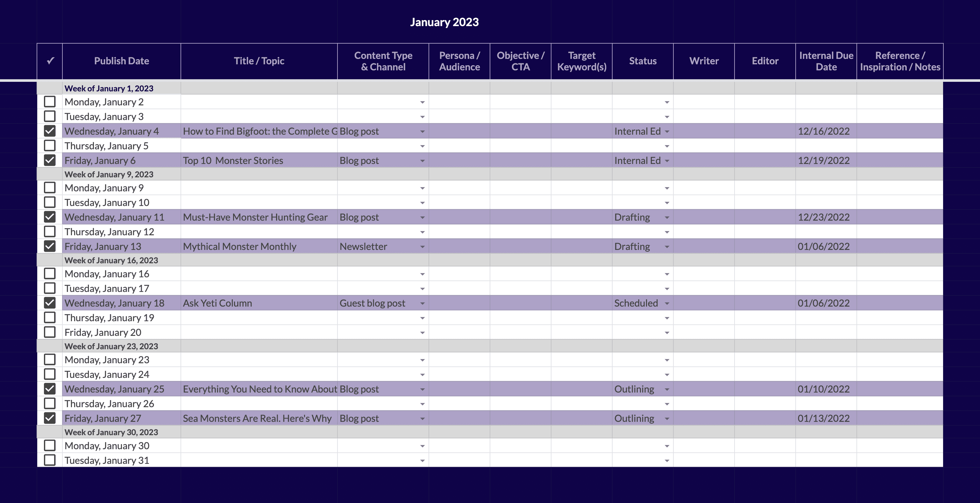
Task: Select the Publish Date column header
Action: pyautogui.click(x=121, y=61)
